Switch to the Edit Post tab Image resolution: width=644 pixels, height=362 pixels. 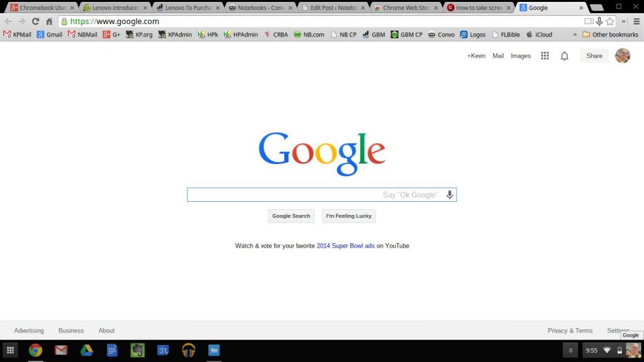[x=332, y=8]
